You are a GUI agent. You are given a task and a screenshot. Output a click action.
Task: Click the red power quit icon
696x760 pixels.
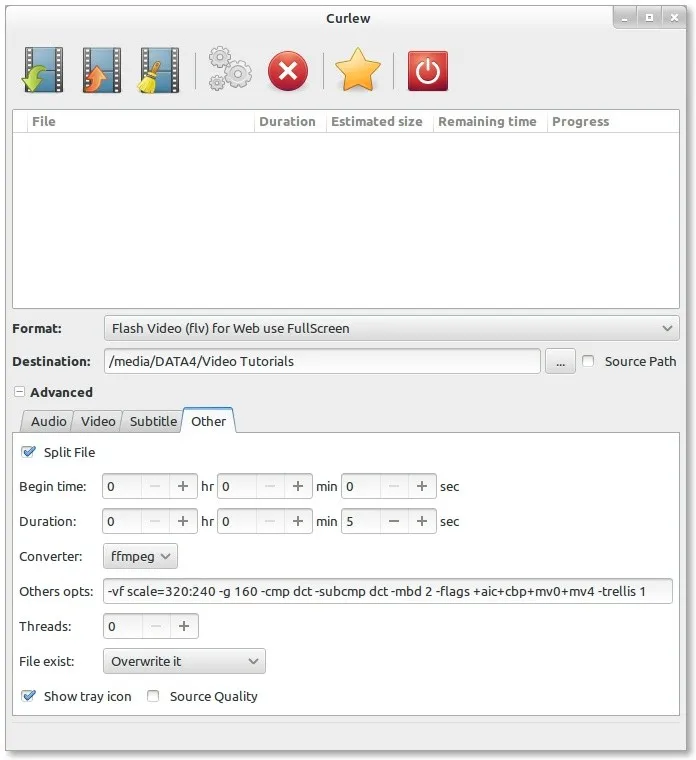point(428,71)
